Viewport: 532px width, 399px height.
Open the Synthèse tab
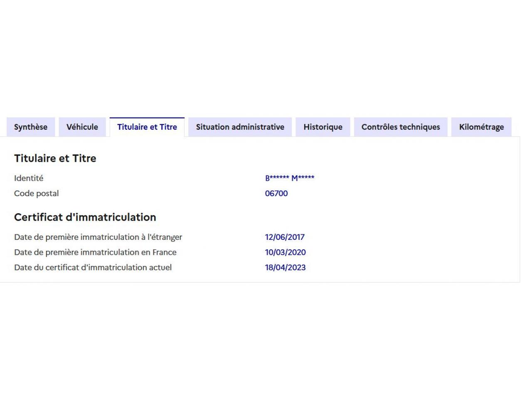click(x=31, y=127)
